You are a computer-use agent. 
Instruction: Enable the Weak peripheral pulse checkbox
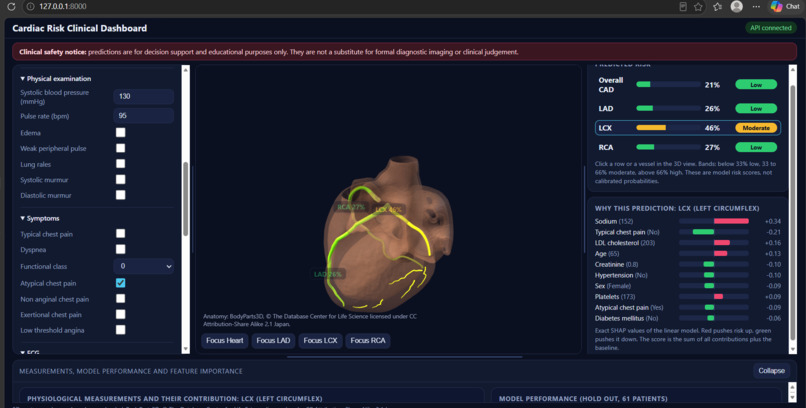pyautogui.click(x=120, y=148)
